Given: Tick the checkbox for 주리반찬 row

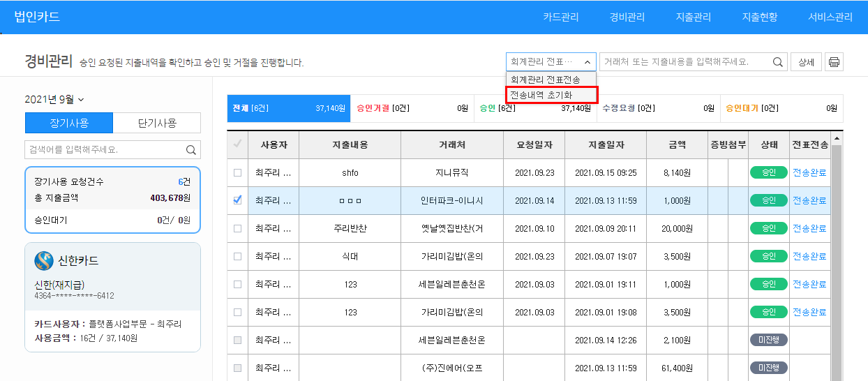Looking at the screenshot, I should 237,228.
